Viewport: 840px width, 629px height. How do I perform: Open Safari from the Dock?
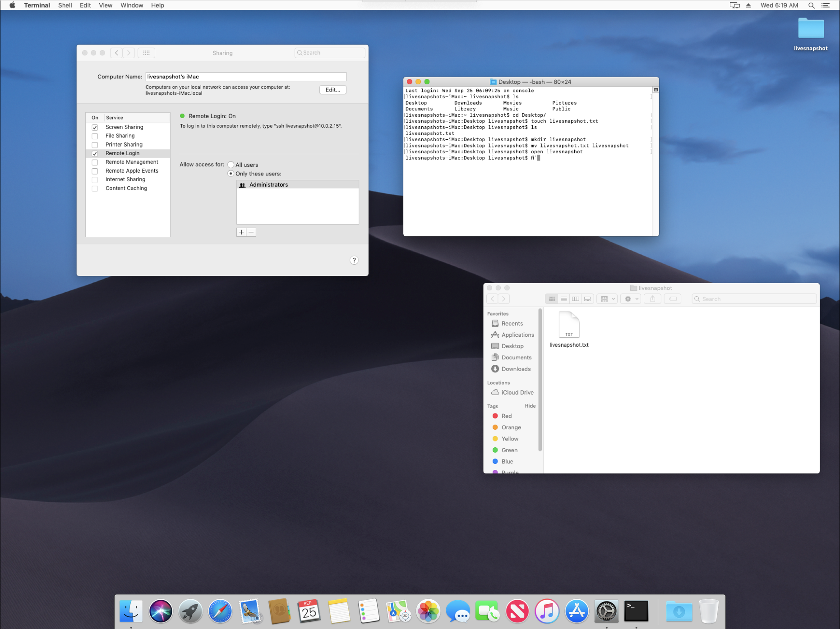tap(220, 611)
